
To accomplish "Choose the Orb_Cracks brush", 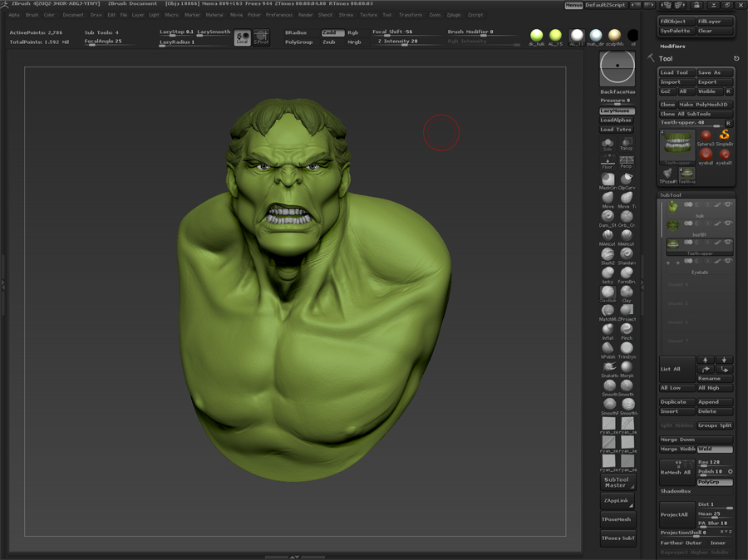I will click(x=627, y=217).
